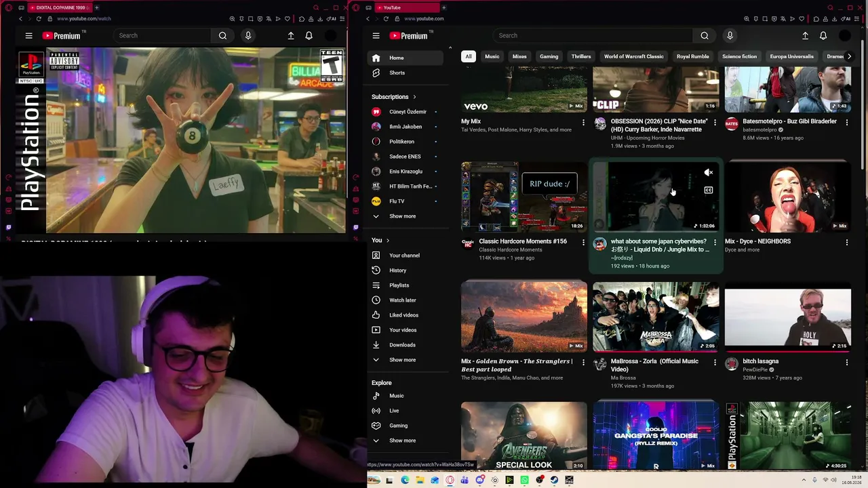Open the Gangsta's Paradise remix thumbnail
The width and height of the screenshot is (868, 488).
(x=656, y=436)
